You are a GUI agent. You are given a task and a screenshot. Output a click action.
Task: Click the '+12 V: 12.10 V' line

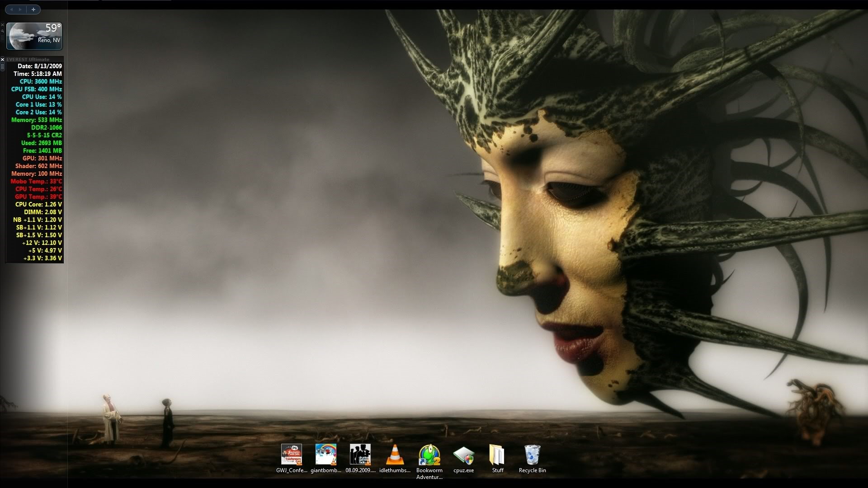[42, 243]
